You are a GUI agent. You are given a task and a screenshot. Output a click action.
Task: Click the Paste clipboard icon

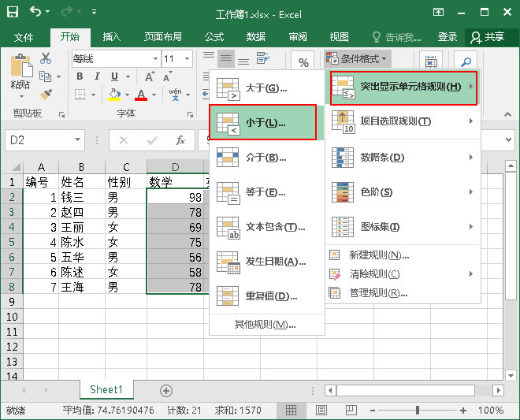point(21,66)
